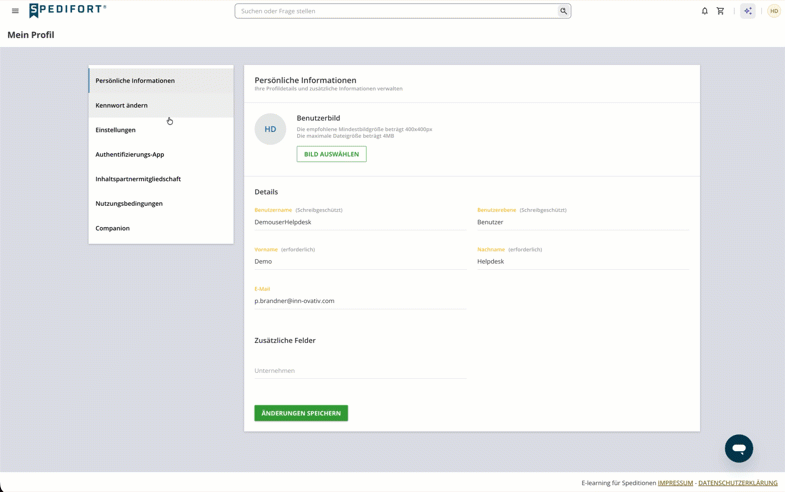Viewport: 785px width, 492px height.
Task: Click the Spedifort logo
Action: (67, 10)
